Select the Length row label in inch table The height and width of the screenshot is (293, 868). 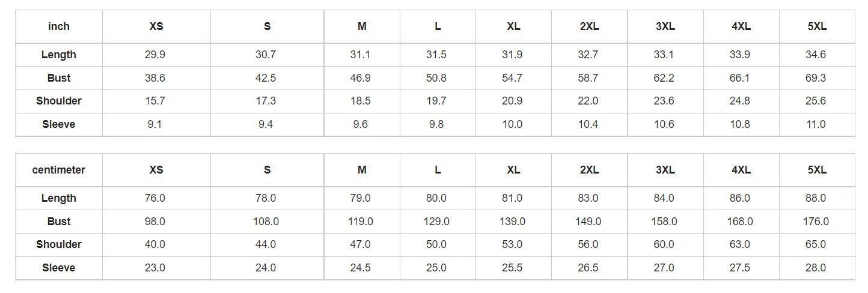59,55
